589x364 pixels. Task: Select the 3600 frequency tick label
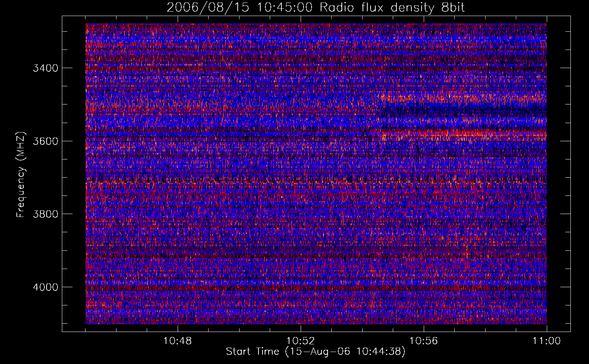click(x=46, y=141)
